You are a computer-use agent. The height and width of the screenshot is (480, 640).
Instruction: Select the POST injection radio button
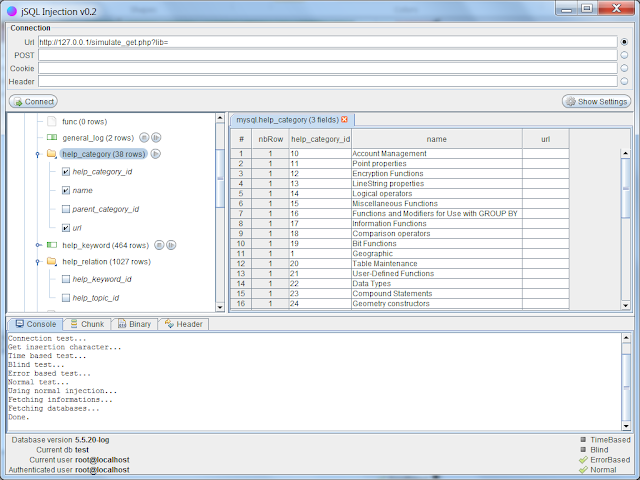(624, 55)
